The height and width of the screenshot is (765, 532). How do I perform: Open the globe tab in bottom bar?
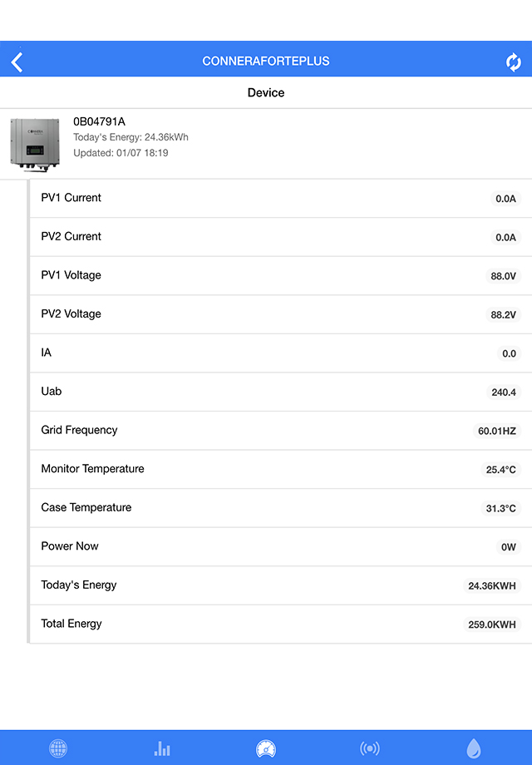[x=58, y=748]
